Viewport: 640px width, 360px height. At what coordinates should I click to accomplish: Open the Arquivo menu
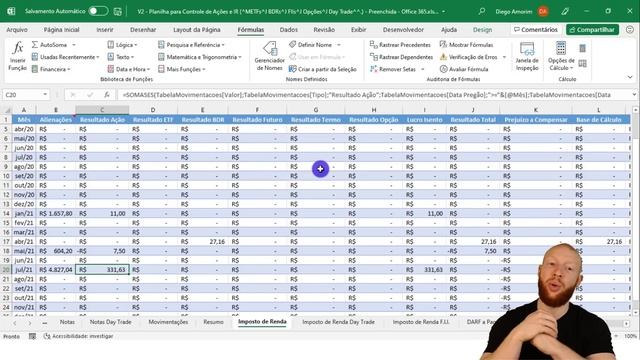click(17, 29)
